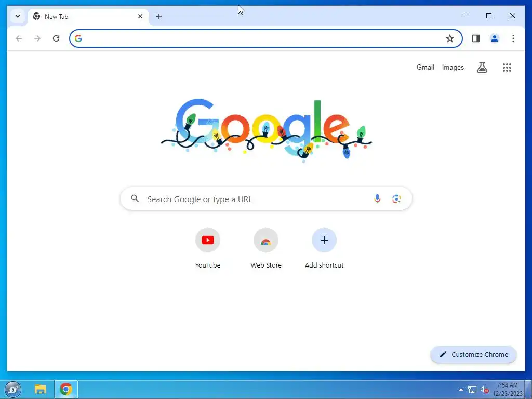Click Chrome icon in taskbar
The image size is (532, 399).
[x=66, y=390]
